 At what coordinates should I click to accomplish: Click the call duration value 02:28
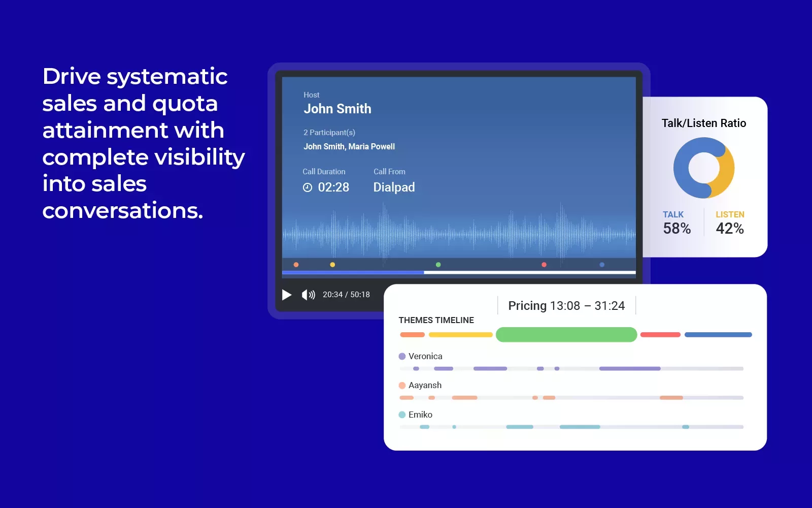(x=333, y=187)
